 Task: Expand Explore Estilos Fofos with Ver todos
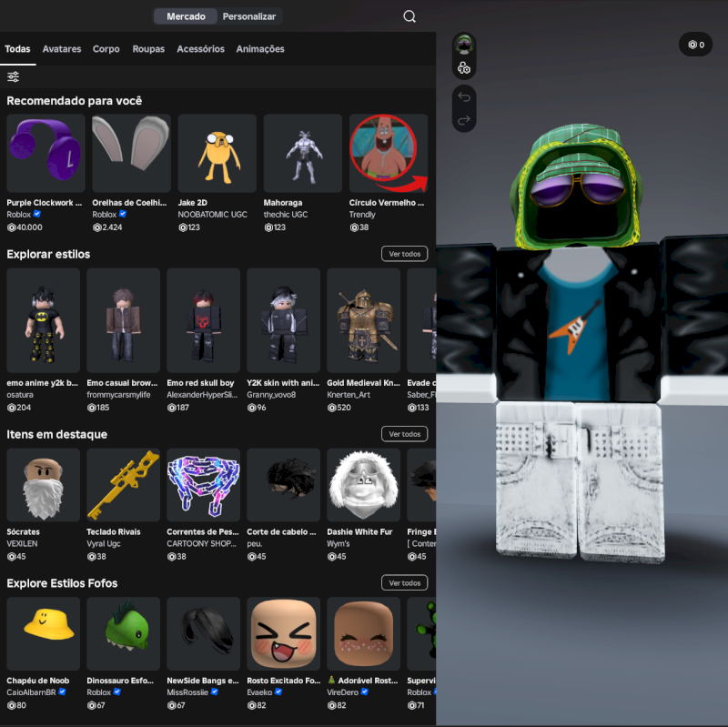[404, 582]
